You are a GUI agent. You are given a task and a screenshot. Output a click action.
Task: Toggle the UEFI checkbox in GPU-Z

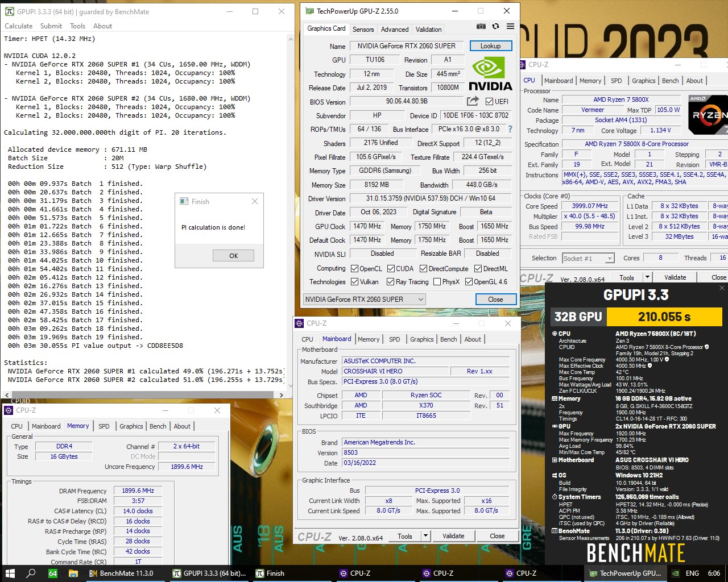(489, 102)
